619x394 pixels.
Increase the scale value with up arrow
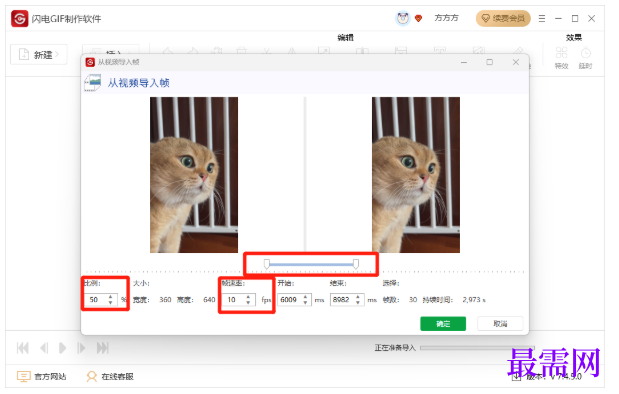[x=111, y=297]
